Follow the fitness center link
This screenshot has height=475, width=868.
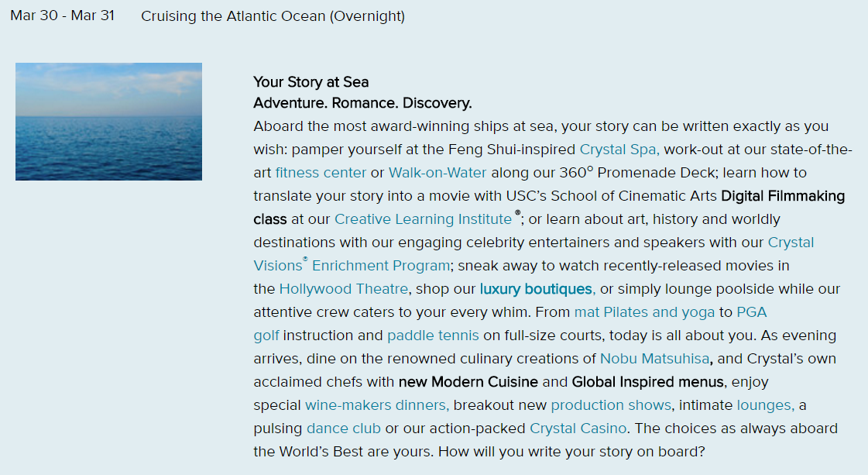pyautogui.click(x=321, y=173)
